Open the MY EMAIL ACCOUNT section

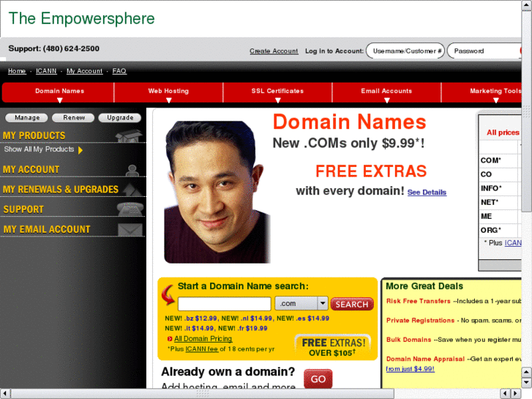[x=47, y=229]
